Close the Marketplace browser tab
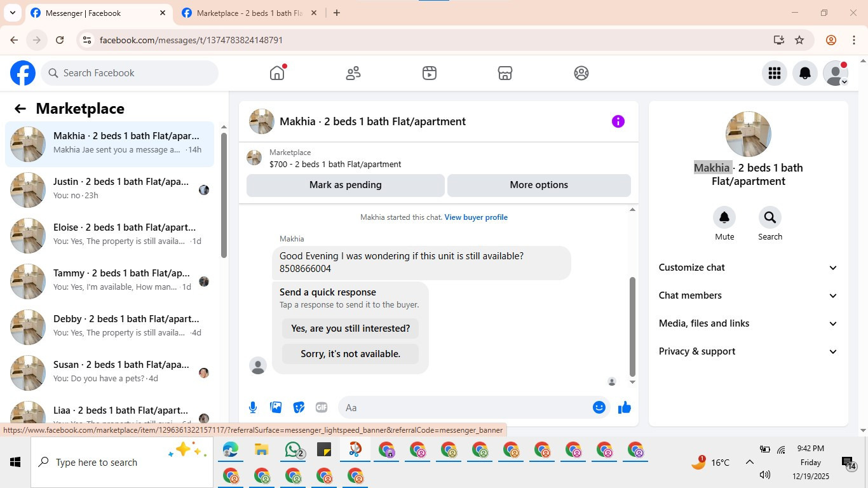The image size is (868, 488). 313,13
